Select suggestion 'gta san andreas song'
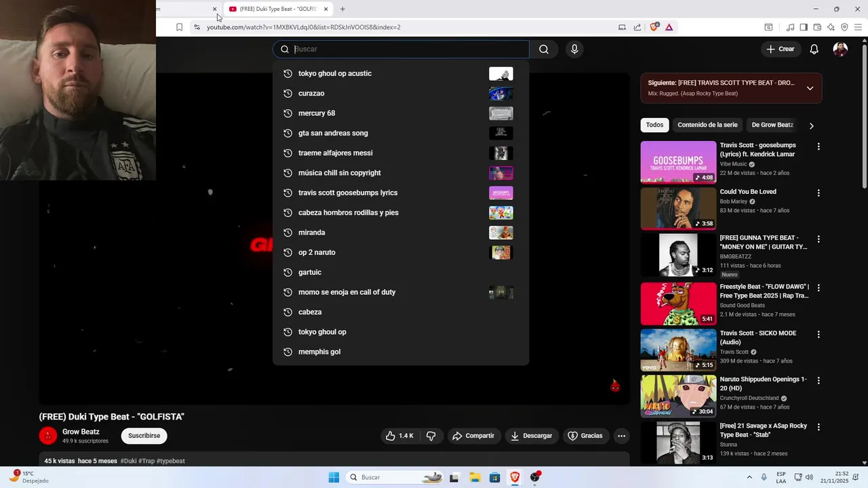868x488 pixels. click(400, 133)
